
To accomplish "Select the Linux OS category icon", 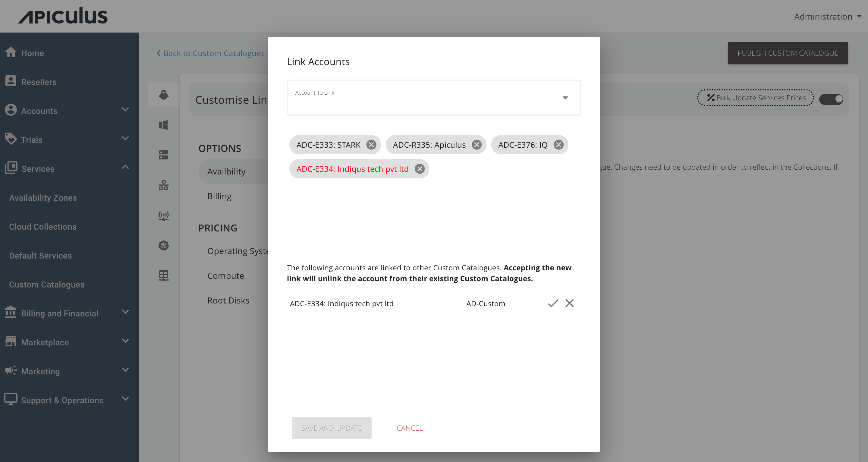I will 163,95.
